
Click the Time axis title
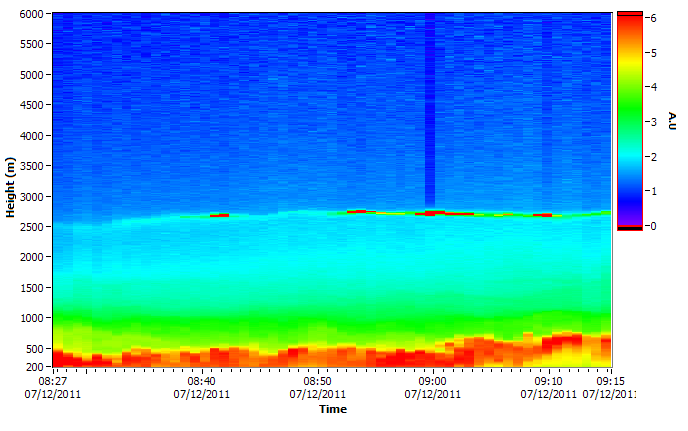tap(333, 409)
